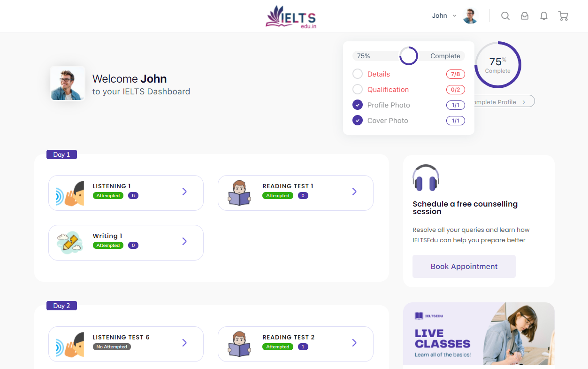Click the Book Appointment button

tap(464, 266)
